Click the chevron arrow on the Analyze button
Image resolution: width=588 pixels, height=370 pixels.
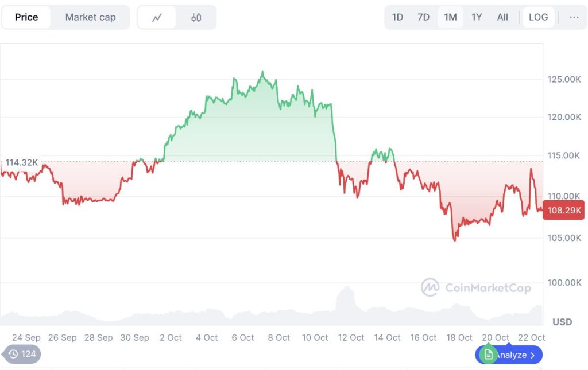(534, 355)
